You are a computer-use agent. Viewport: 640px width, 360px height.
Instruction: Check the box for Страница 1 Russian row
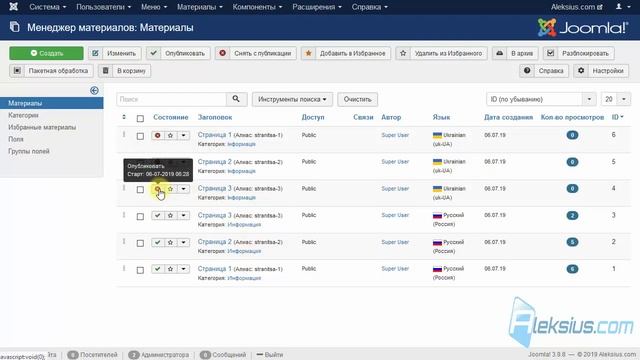[140, 270]
